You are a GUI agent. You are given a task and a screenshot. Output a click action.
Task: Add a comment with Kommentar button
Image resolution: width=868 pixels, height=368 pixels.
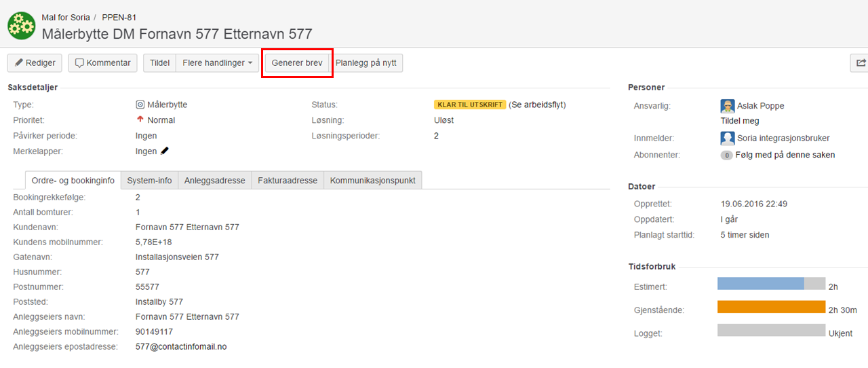(102, 63)
